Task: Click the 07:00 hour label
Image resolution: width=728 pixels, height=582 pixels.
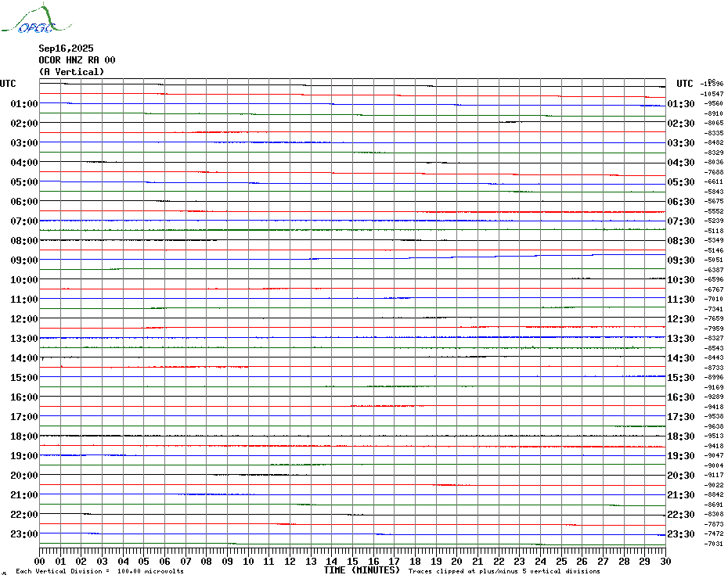Action: point(24,221)
